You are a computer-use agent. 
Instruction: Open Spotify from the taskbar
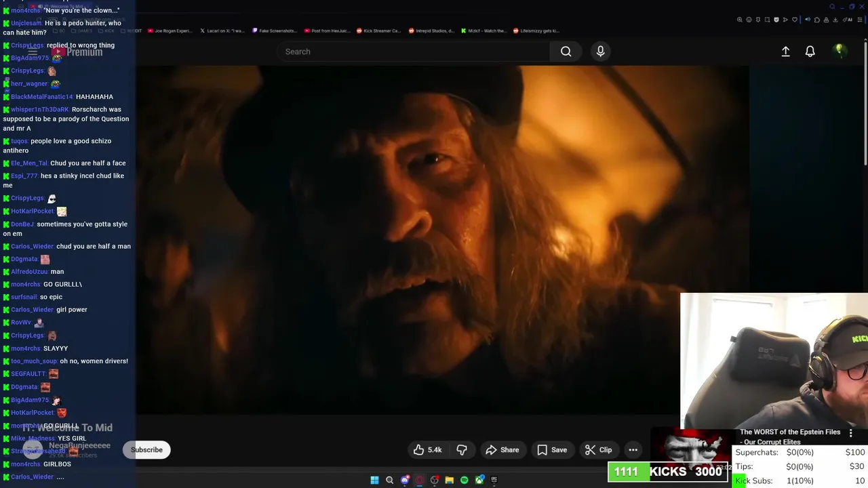tap(464, 480)
